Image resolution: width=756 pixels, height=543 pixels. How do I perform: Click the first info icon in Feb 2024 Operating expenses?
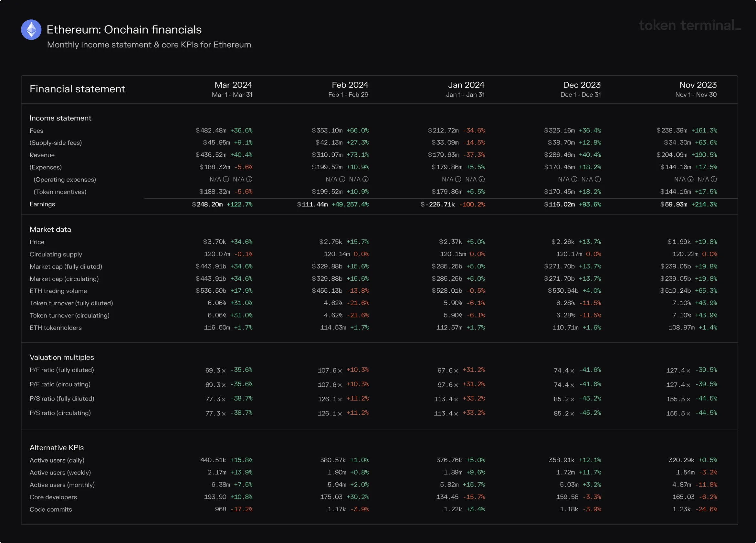coord(342,179)
